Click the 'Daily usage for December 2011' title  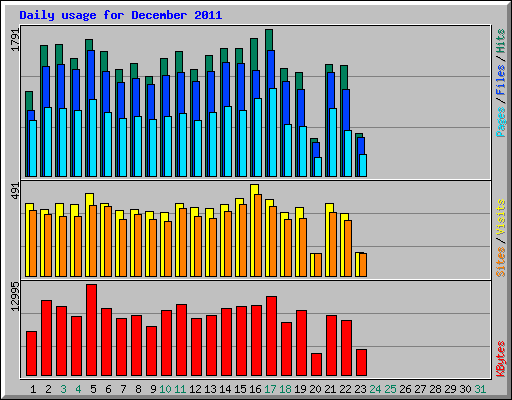(121, 15)
